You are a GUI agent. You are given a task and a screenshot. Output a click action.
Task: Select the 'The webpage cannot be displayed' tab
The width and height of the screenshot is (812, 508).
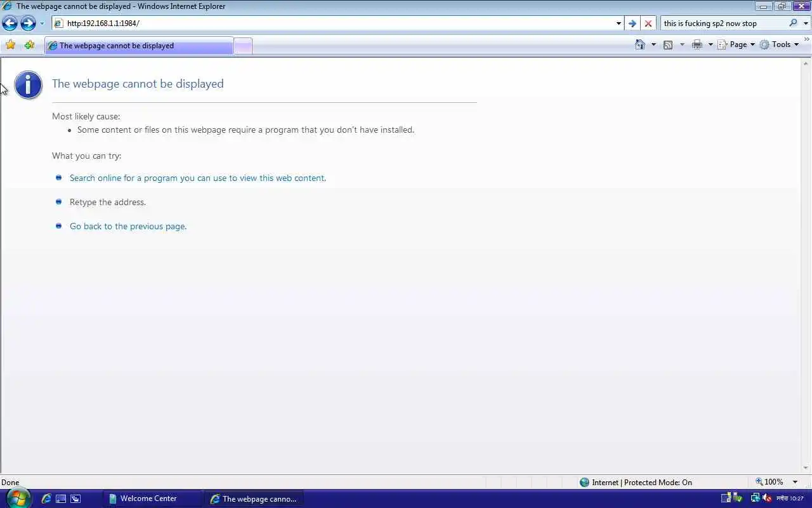tap(139, 46)
